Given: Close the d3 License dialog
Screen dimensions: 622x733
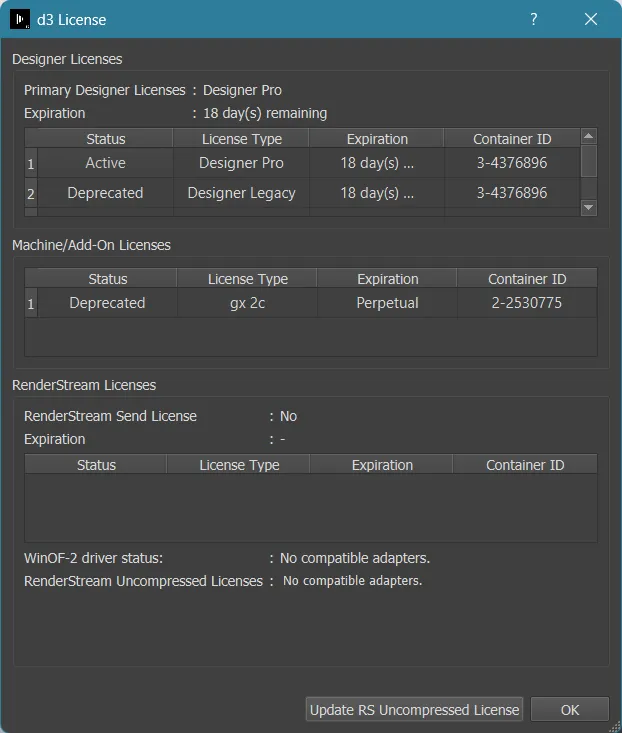Looking at the screenshot, I should pos(591,19).
